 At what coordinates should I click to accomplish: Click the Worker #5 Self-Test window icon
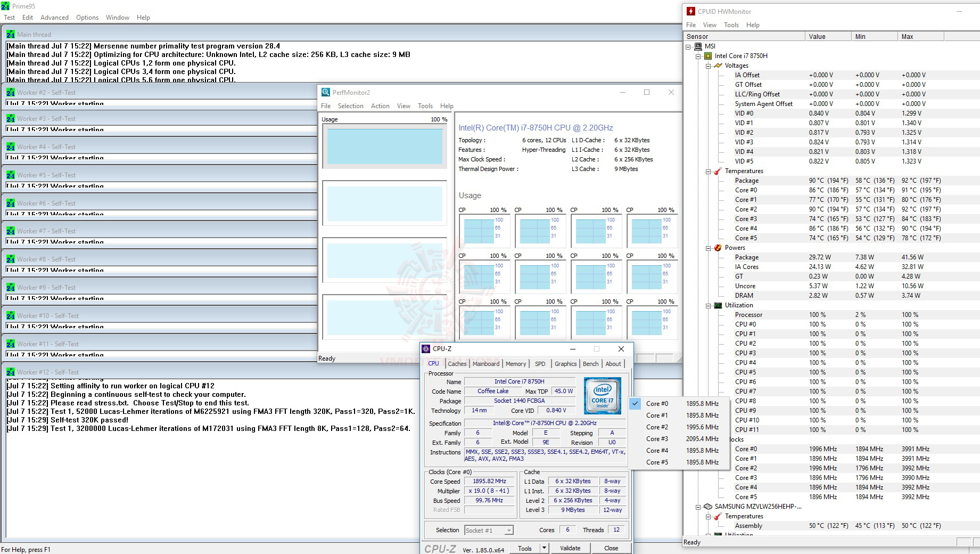click(x=10, y=175)
